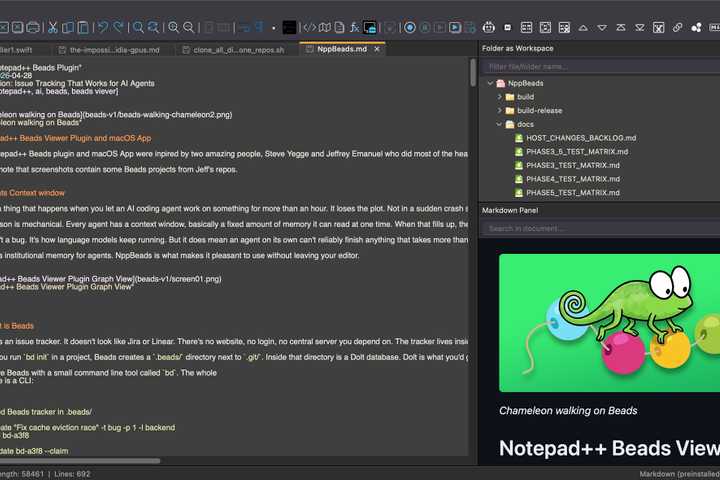Click the 'Beads Viewer Plugin and macOS App' heading

[85, 138]
